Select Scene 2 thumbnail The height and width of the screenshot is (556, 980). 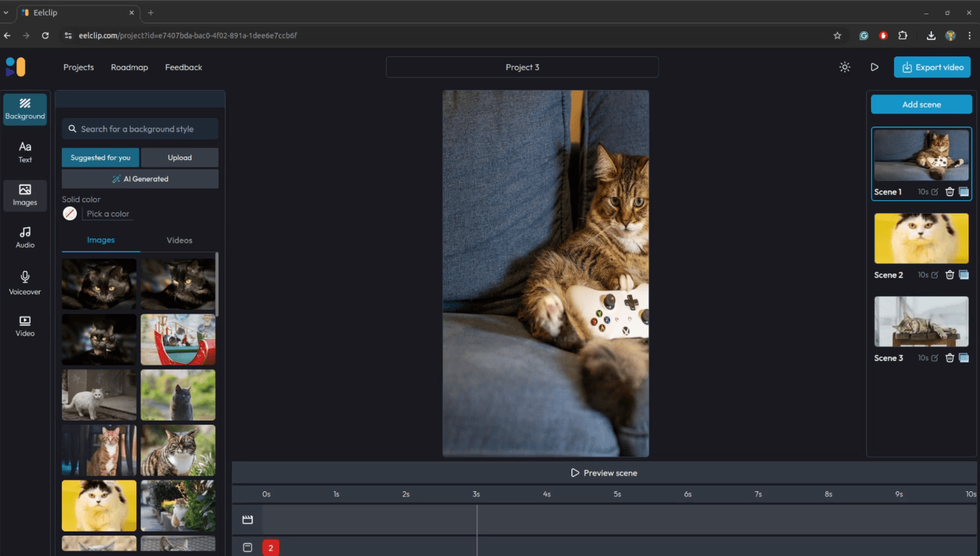(x=921, y=238)
